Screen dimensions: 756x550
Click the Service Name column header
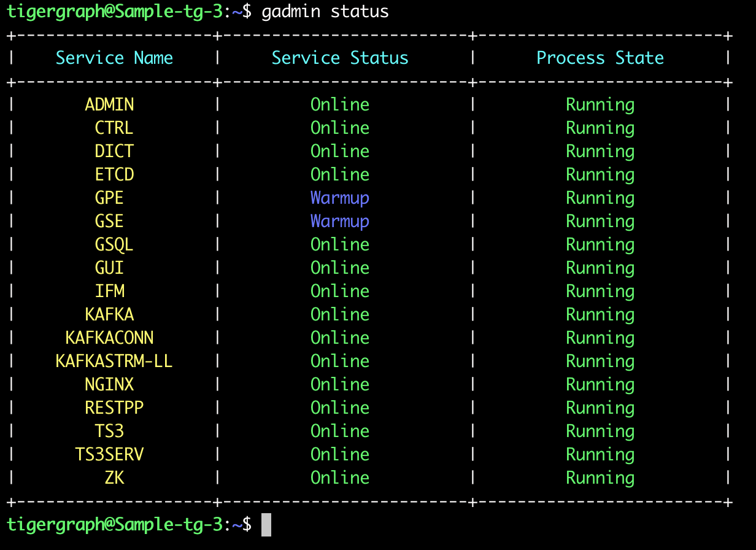(114, 57)
